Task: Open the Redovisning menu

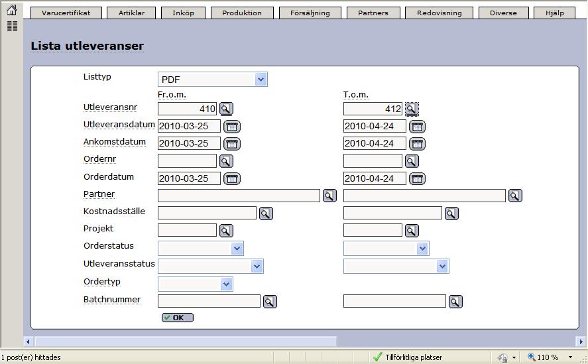Action: 440,13
